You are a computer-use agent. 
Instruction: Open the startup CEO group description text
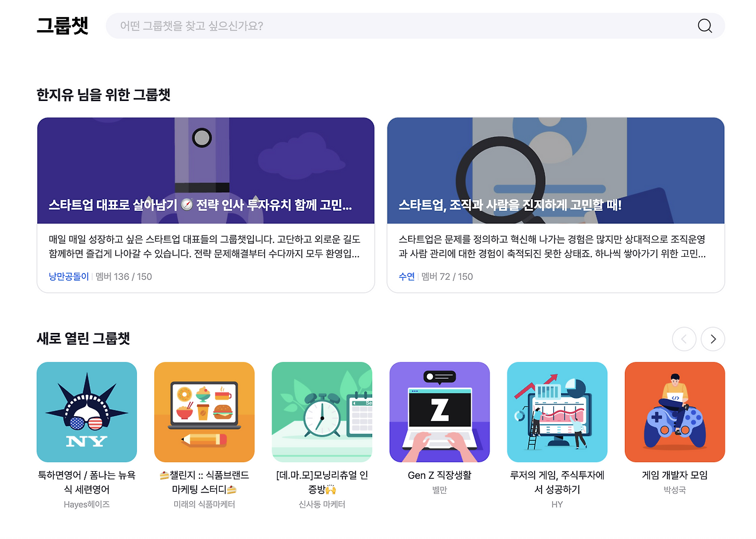[x=204, y=247]
